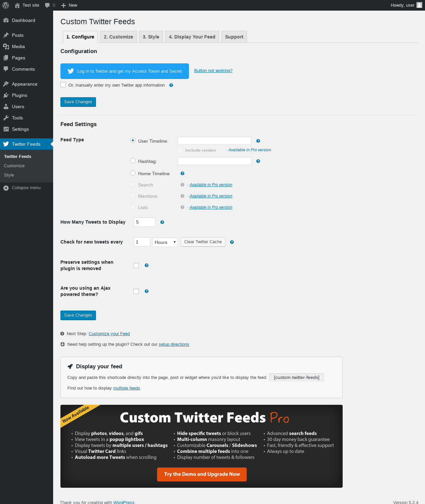Click help icon next to Hashtag field

pos(258,161)
